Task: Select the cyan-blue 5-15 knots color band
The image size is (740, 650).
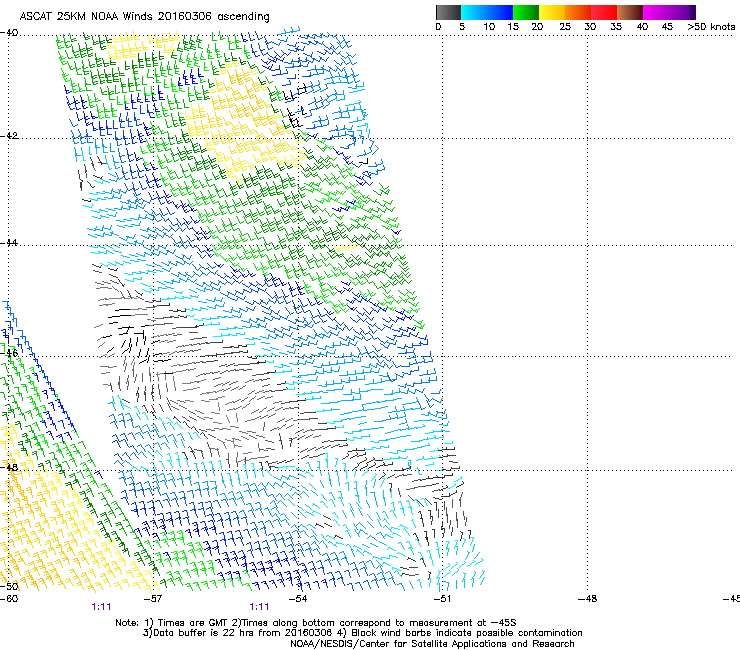Action: [x=487, y=12]
